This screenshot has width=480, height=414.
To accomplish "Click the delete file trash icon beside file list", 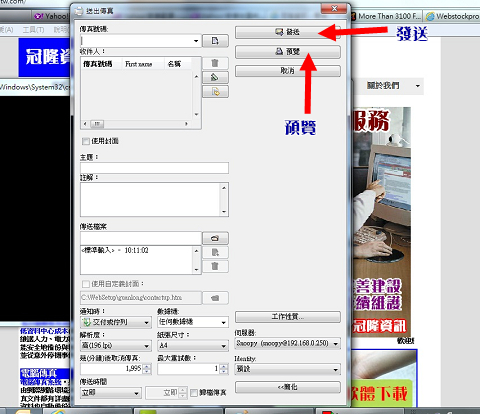I will tap(215, 266).
